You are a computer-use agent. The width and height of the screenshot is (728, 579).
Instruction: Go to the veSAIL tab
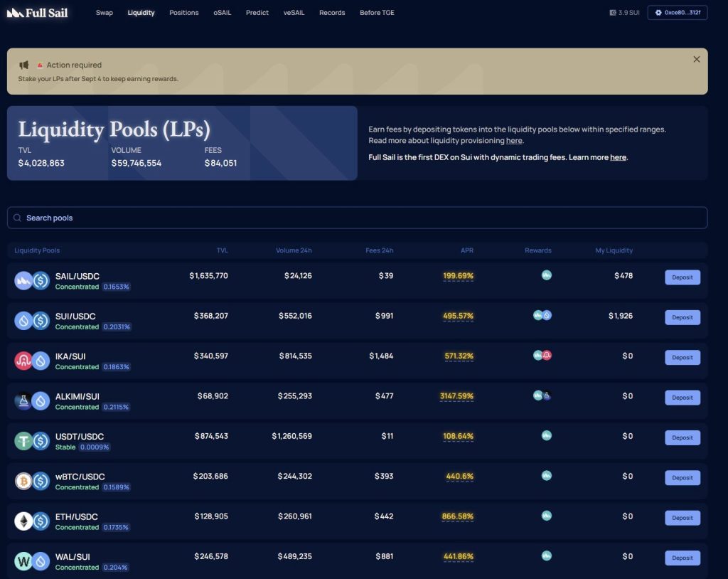click(x=294, y=13)
